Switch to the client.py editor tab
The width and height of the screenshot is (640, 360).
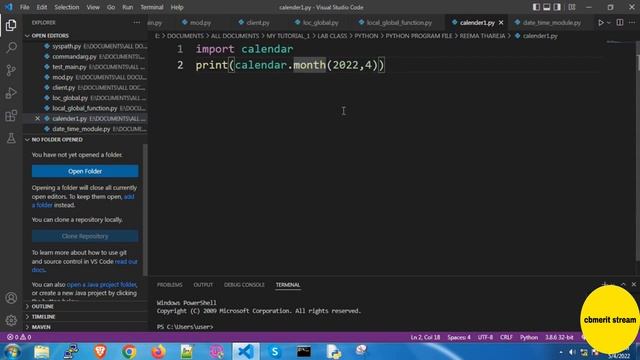click(254, 23)
